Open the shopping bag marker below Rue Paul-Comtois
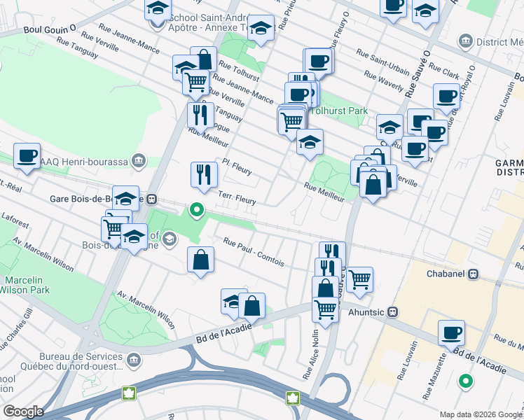The image size is (524, 420). (x=200, y=260)
